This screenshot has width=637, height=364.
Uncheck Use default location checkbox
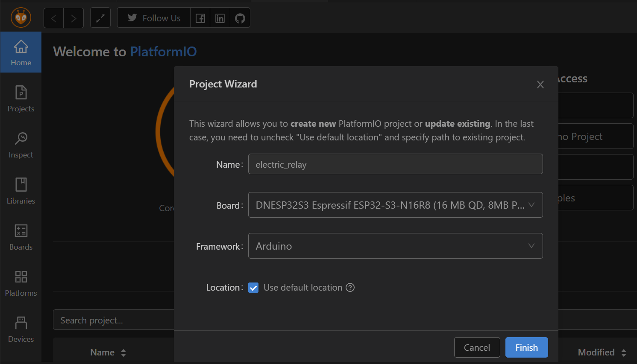coord(253,288)
